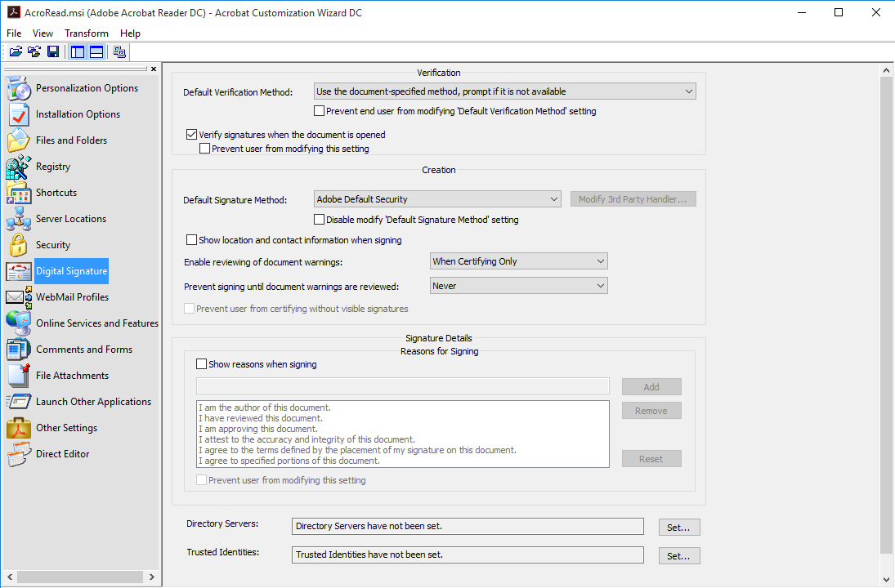Select the Online Services and Features icon
895x588 pixels.
tap(18, 323)
